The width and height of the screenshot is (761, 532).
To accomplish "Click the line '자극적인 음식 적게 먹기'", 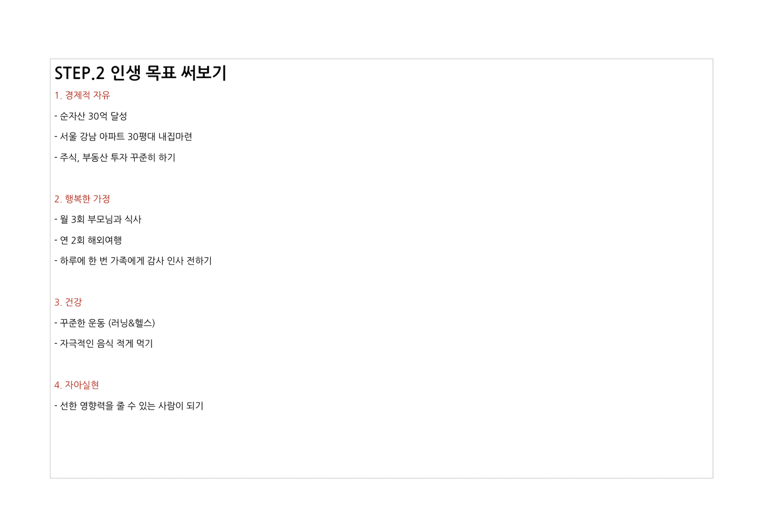I will point(104,344).
